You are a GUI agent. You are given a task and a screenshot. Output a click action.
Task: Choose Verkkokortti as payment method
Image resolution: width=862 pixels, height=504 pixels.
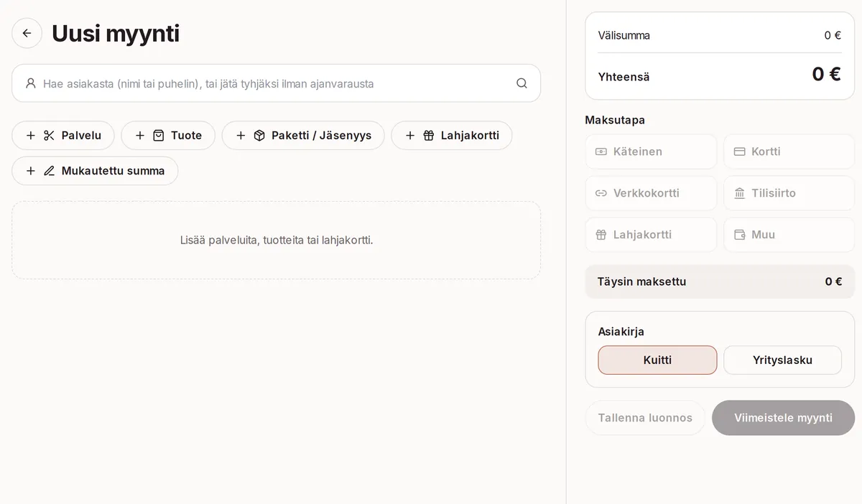[651, 193]
